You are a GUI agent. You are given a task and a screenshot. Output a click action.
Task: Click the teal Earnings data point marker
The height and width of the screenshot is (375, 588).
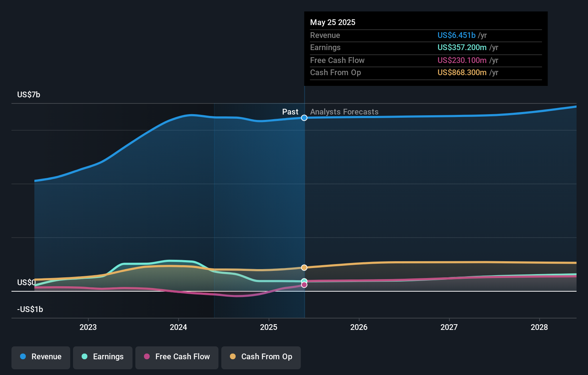[x=304, y=281]
